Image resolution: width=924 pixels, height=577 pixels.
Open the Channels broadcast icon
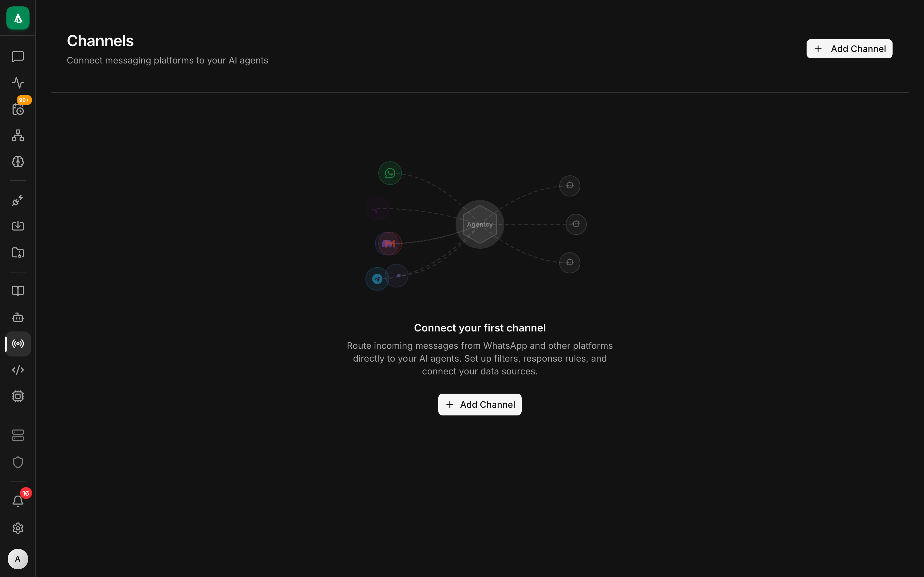tap(18, 343)
